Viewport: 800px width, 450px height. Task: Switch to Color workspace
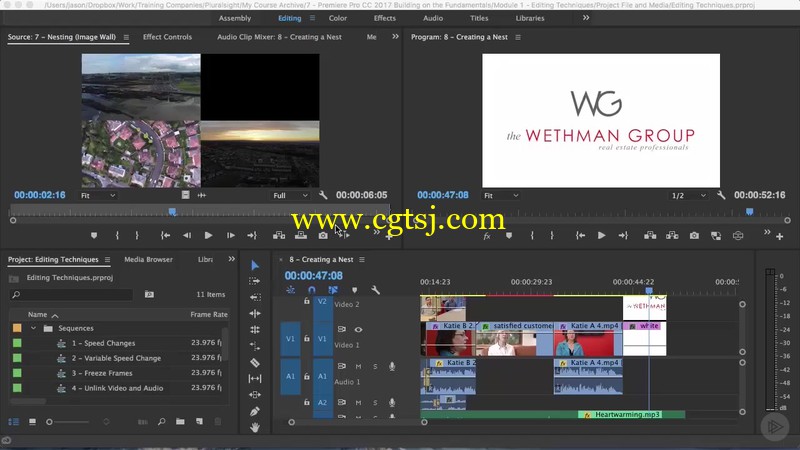(338, 18)
